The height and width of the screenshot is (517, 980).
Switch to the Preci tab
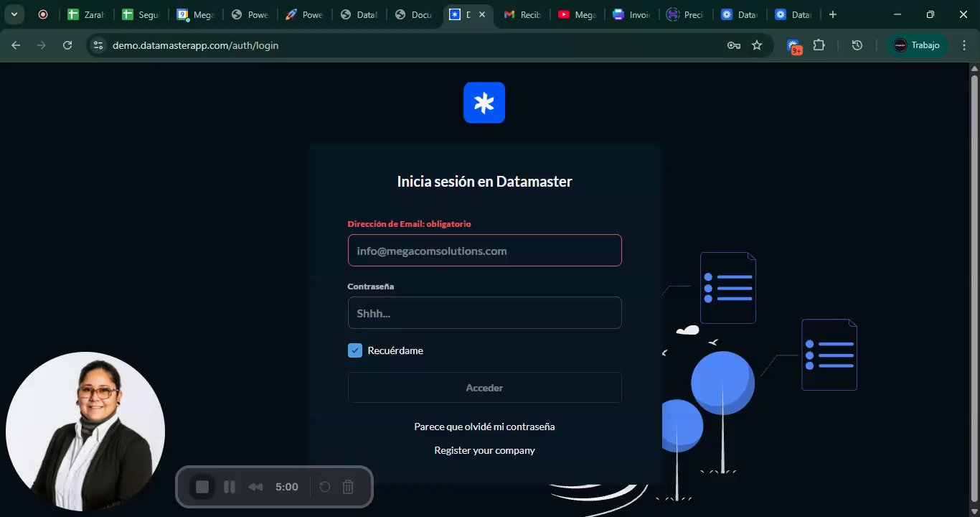point(686,14)
